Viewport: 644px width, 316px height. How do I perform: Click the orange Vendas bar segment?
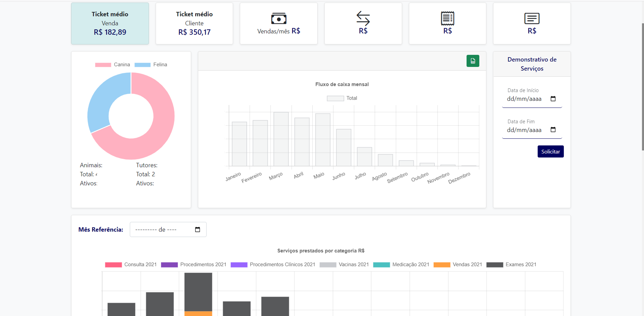point(198,314)
